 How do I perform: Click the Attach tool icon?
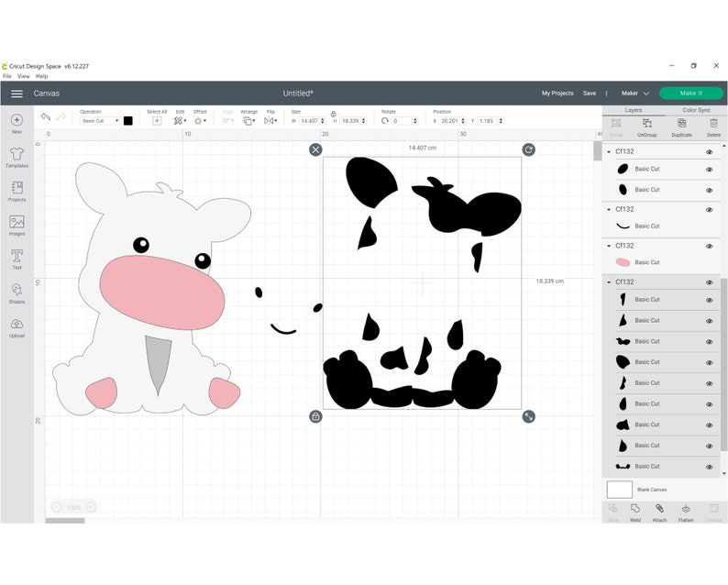tap(659, 509)
